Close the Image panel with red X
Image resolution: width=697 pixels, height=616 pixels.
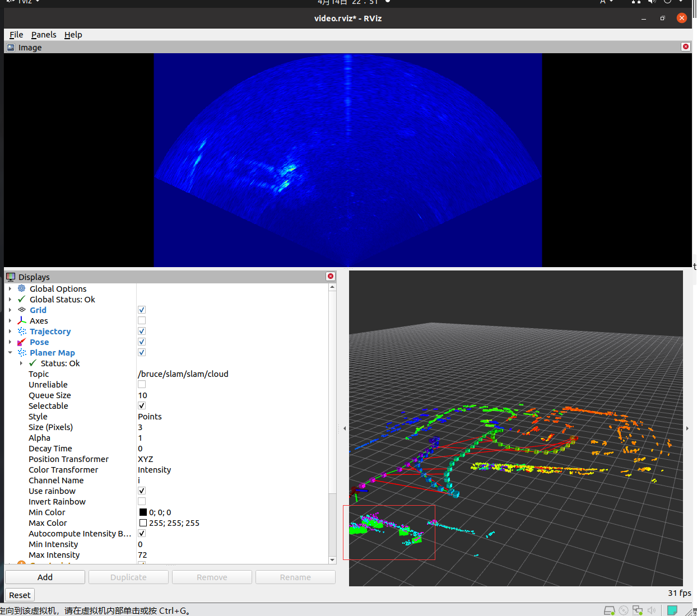click(x=685, y=46)
